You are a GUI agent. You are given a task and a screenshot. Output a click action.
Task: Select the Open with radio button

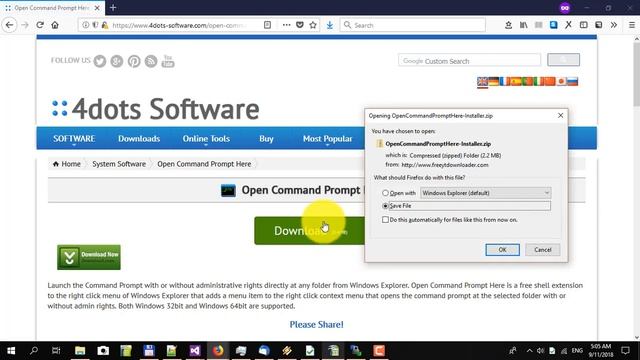point(385,193)
